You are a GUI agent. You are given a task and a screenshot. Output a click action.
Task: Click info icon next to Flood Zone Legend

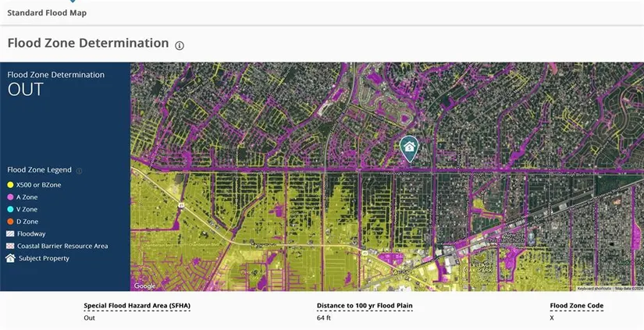pos(79,170)
